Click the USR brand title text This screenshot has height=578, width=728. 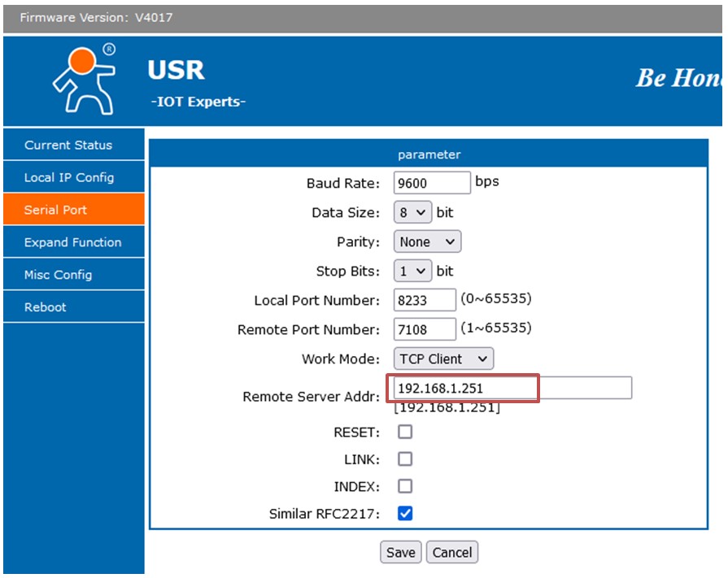(x=176, y=71)
